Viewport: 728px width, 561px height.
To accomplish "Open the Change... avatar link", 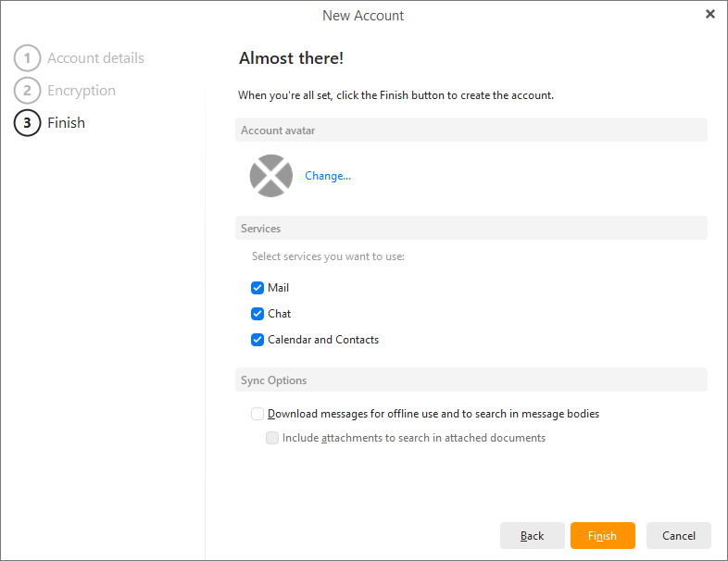I will click(x=328, y=176).
